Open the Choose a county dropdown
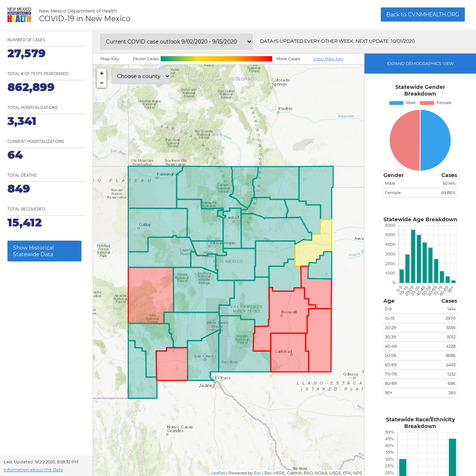The height and width of the screenshot is (476, 476). [x=141, y=76]
